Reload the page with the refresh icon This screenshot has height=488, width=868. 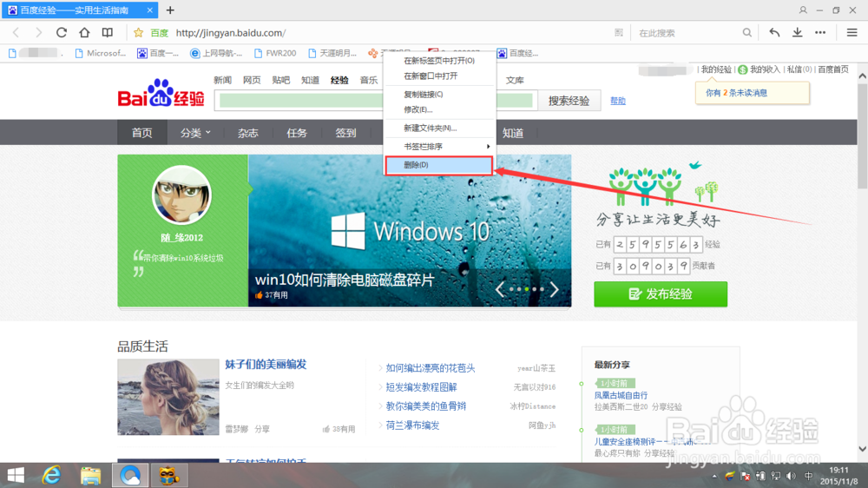(x=62, y=33)
